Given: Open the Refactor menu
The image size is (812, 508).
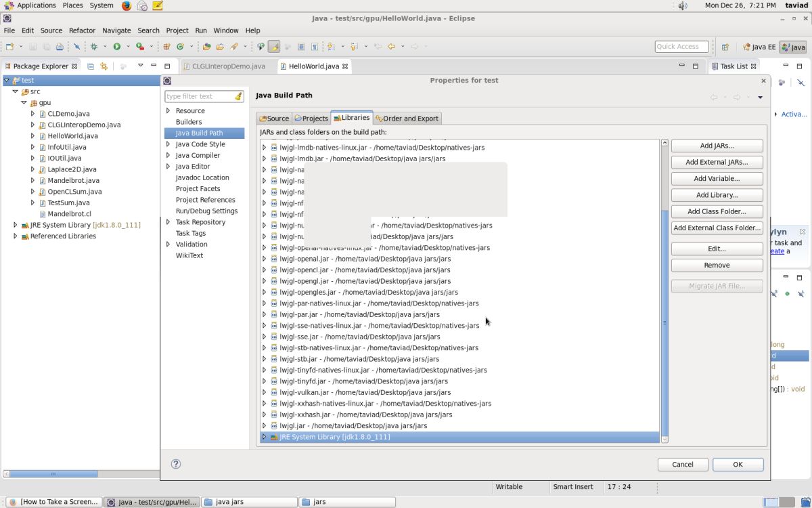Looking at the screenshot, I should pyautogui.click(x=82, y=30).
